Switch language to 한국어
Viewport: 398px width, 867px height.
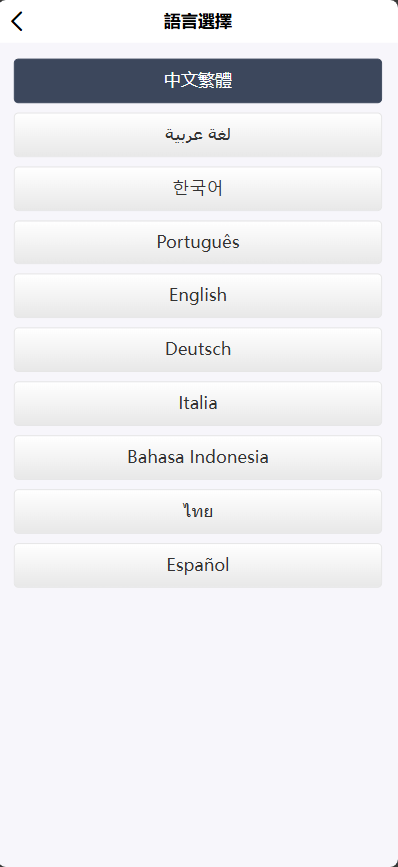point(198,189)
